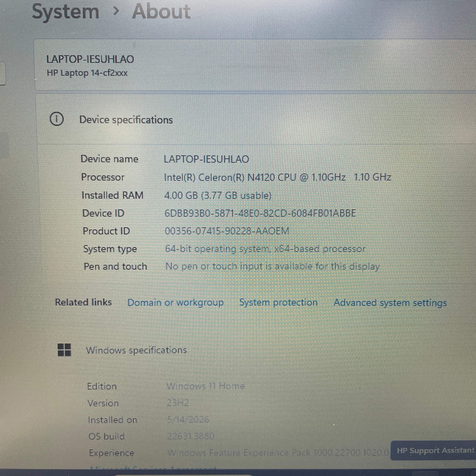
Task: Select the OS build value 22631.3880
Action: [191, 436]
